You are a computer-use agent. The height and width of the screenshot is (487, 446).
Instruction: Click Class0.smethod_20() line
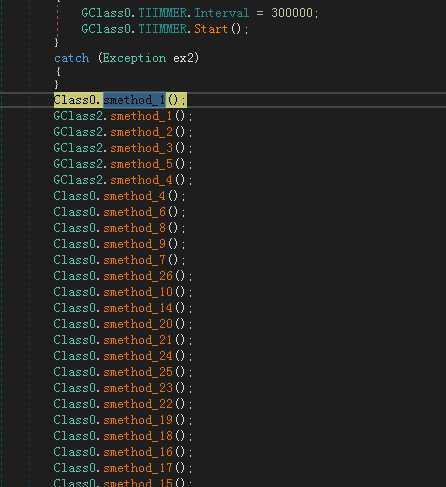point(123,324)
